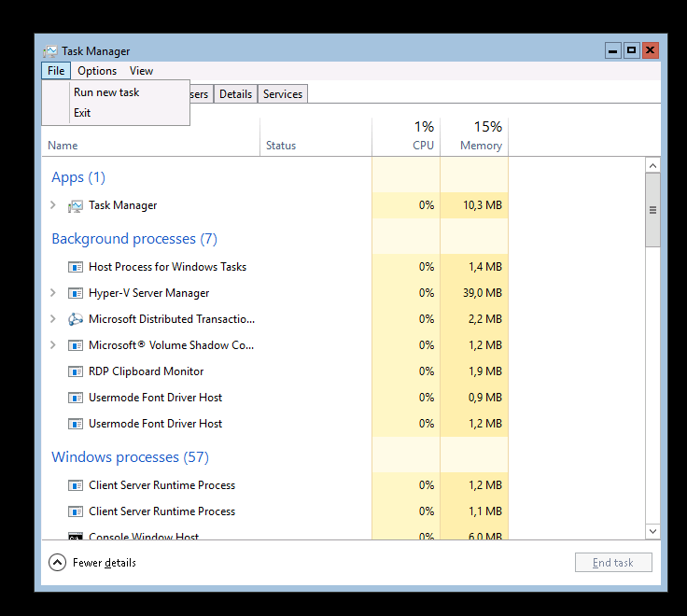Click the Task Manager app row icon
687x616 pixels.
[x=76, y=205]
